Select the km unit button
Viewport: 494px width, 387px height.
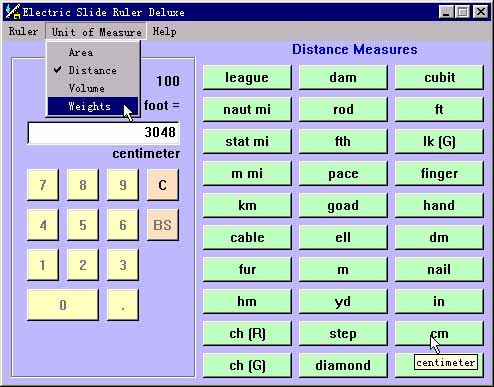pos(247,205)
